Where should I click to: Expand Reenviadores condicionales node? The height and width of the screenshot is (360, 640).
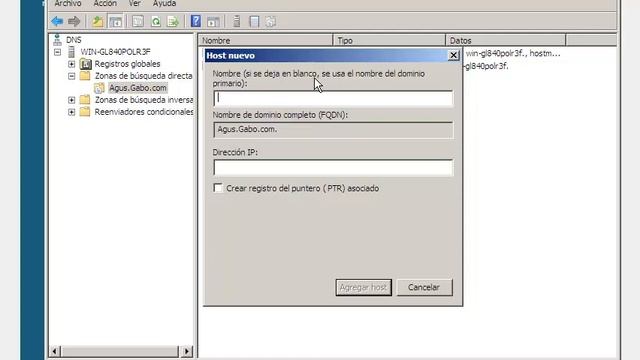pyautogui.click(x=71, y=112)
